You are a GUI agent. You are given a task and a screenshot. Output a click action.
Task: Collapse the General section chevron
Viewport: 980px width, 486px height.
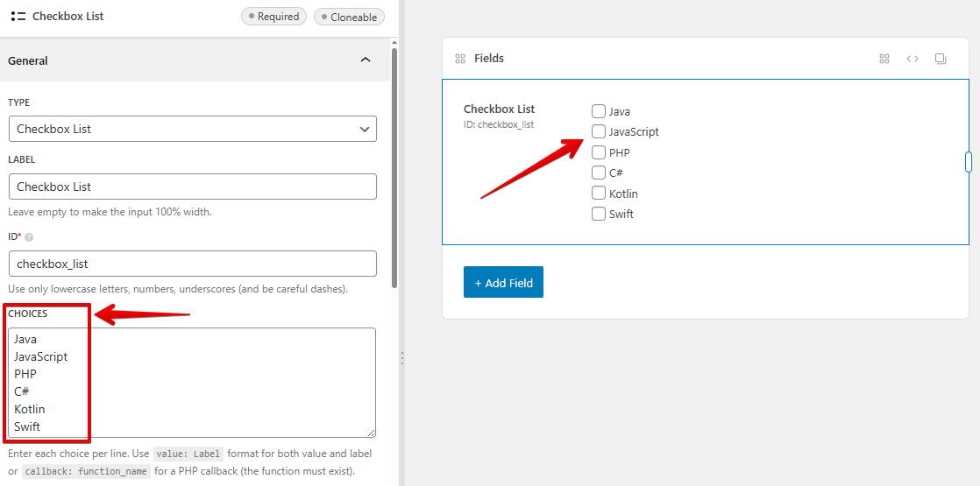366,60
